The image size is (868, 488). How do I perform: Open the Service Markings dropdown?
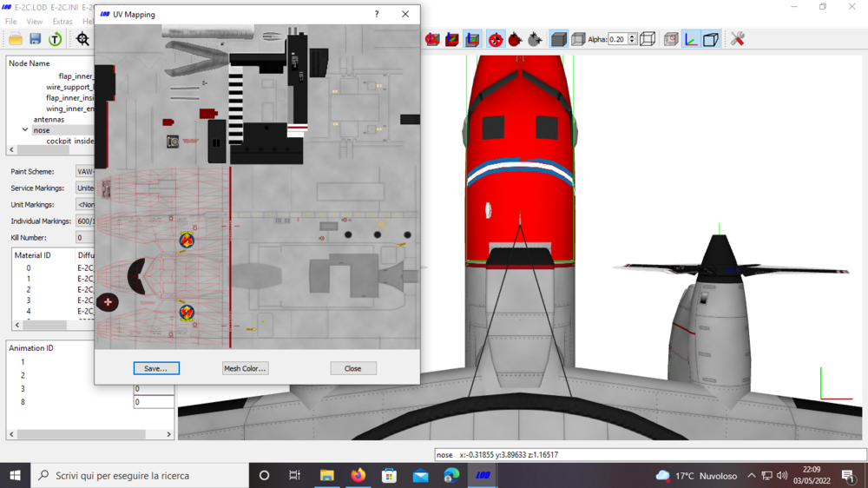pos(85,188)
